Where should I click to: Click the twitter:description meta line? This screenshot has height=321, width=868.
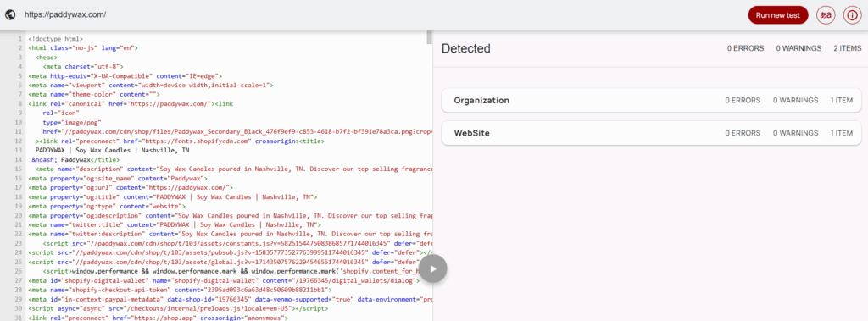230,234
